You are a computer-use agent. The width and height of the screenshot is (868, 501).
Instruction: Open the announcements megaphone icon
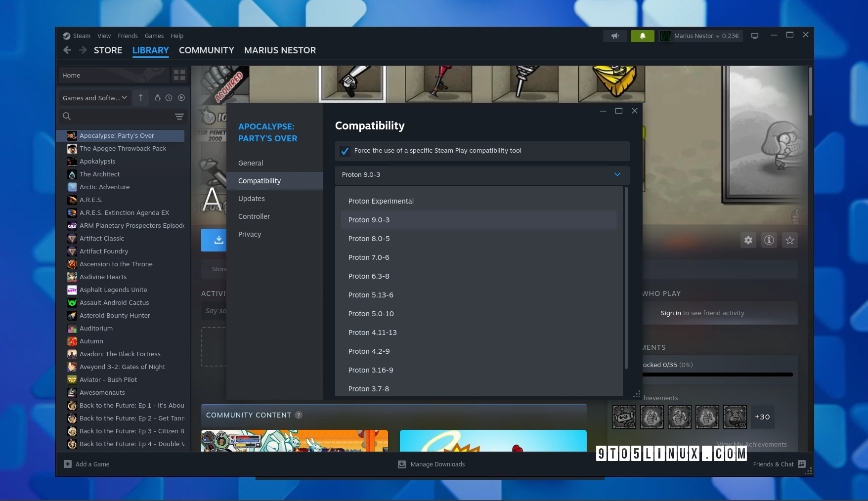click(x=614, y=36)
